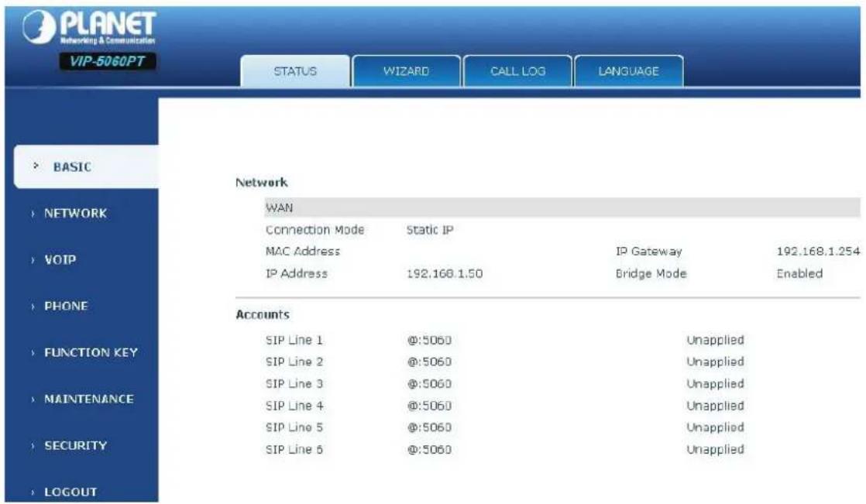866x504 pixels.
Task: Click the VIP-5060PT model badge
Action: click(x=108, y=61)
